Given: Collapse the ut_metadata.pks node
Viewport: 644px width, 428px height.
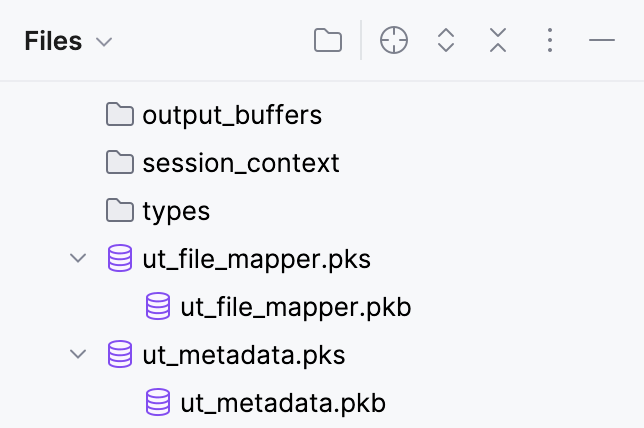Looking at the screenshot, I should click(x=78, y=355).
